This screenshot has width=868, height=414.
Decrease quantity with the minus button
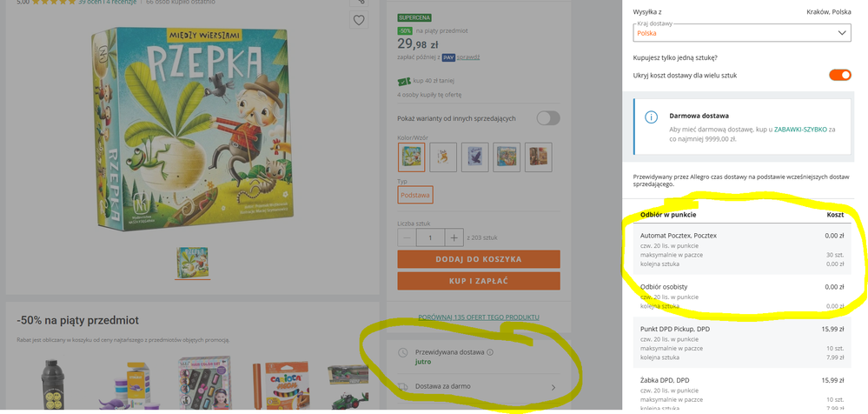click(x=407, y=238)
